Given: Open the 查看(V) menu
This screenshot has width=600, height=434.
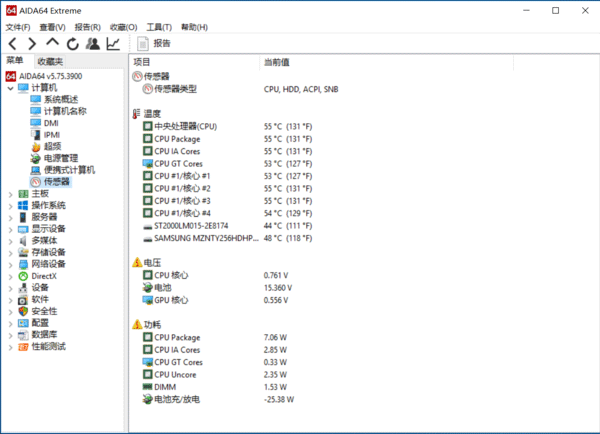Looking at the screenshot, I should [x=52, y=27].
